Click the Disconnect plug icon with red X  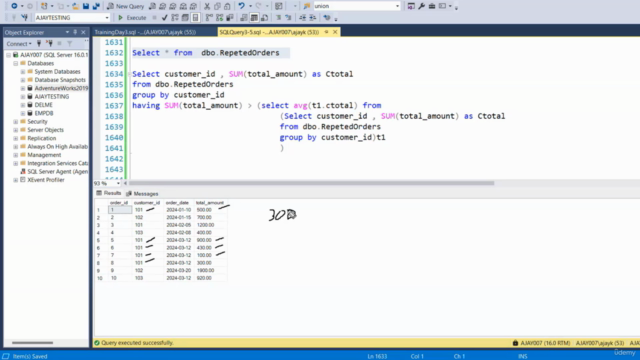point(49,44)
